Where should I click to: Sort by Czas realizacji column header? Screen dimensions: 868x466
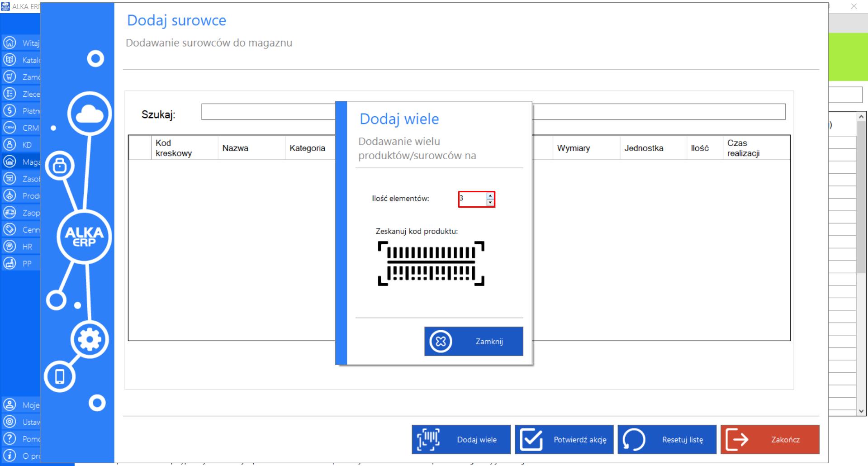756,148
